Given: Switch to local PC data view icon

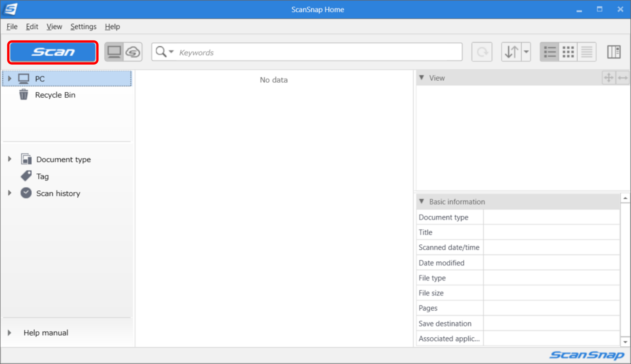Looking at the screenshot, I should tap(114, 52).
